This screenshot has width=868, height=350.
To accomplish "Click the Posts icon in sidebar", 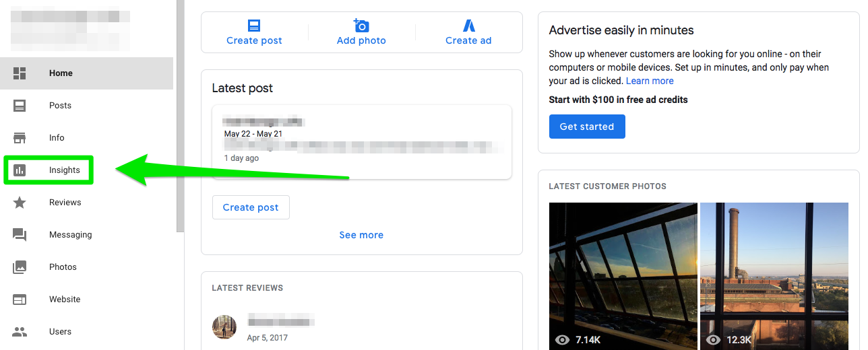I will pos(20,106).
